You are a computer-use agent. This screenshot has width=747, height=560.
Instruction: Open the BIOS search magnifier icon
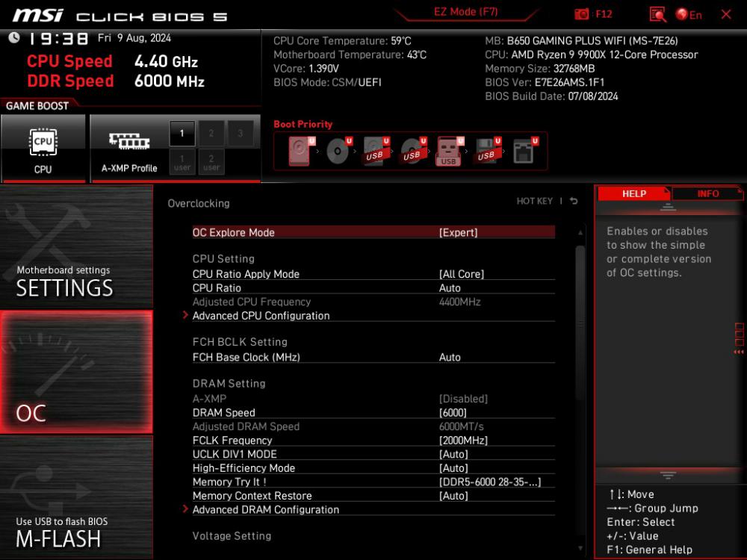click(657, 14)
